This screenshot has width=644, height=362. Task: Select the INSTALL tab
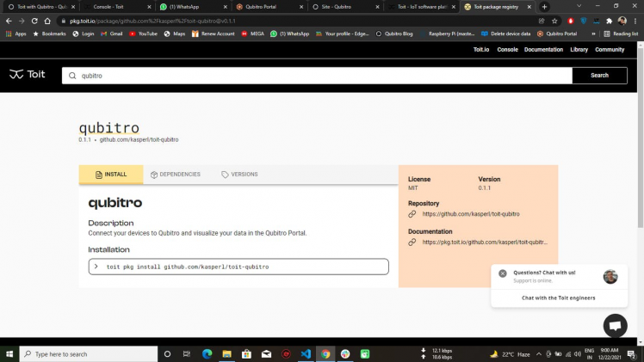point(111,175)
